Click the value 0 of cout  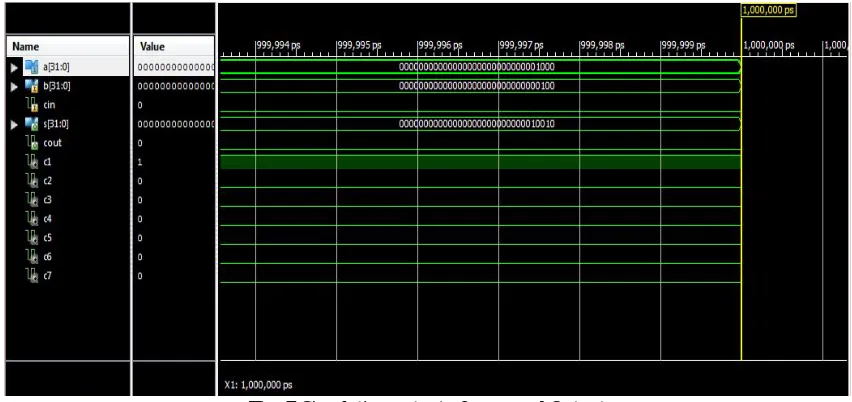(140, 143)
